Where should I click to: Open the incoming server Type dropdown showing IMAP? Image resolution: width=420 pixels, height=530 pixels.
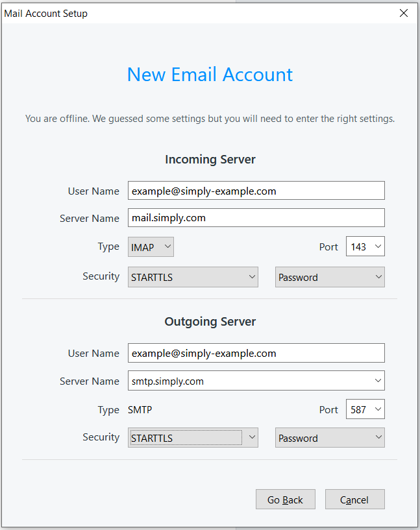151,247
